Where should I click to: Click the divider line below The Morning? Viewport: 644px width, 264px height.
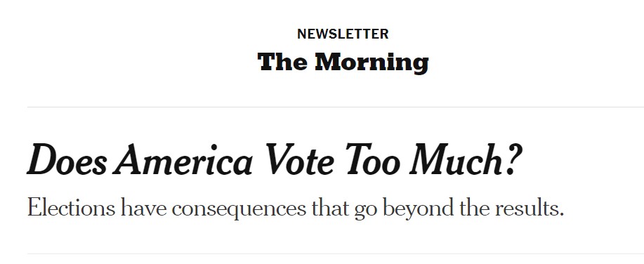(x=336, y=107)
